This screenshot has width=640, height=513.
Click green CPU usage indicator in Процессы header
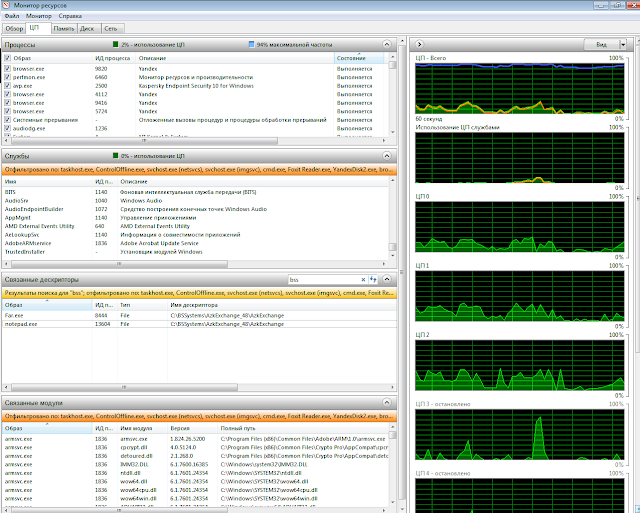116,44
